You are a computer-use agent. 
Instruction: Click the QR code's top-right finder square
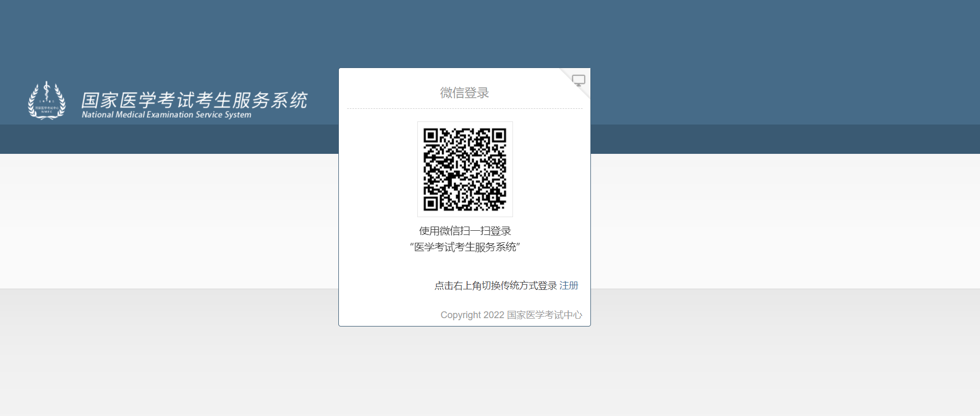[x=499, y=136]
